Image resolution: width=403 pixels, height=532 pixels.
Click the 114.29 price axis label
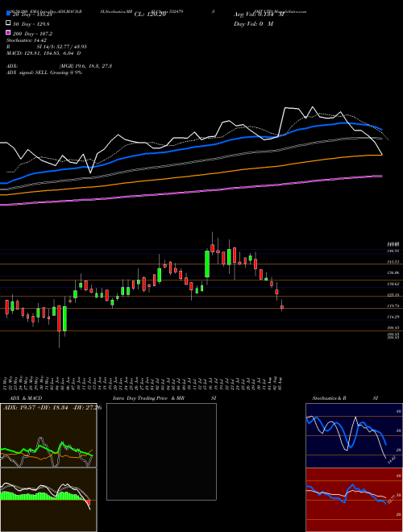click(394, 317)
